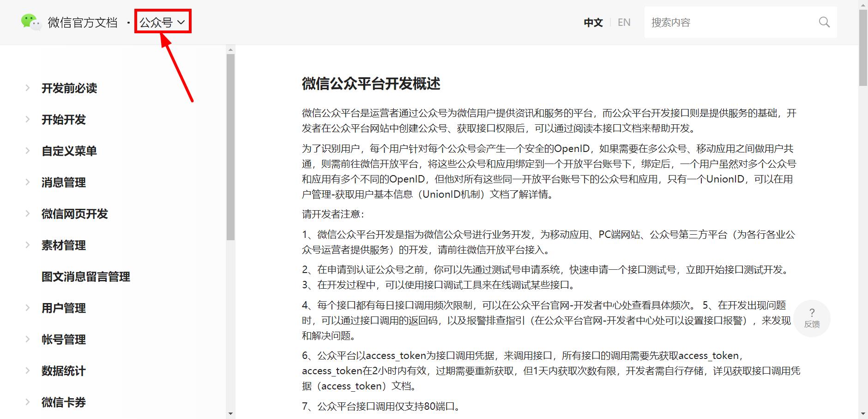Viewport: 868px width, 419px height.
Task: Switch language to EN
Action: coord(624,22)
